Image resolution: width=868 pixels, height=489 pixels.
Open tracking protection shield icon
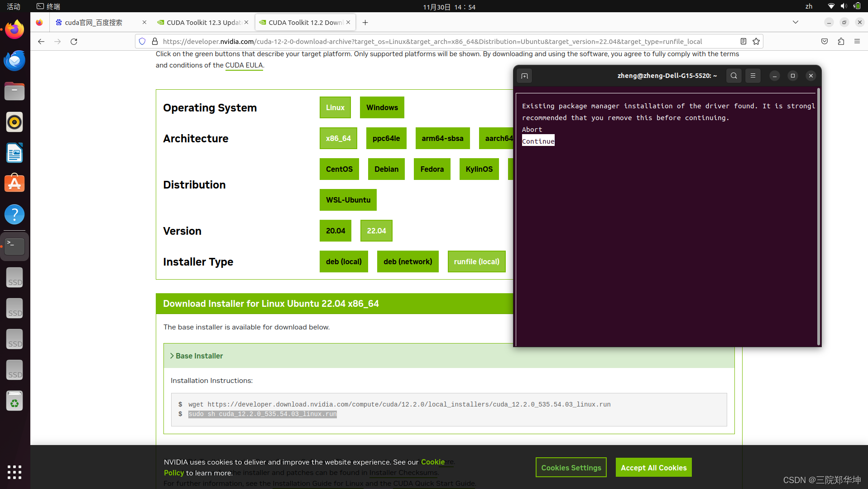point(142,42)
